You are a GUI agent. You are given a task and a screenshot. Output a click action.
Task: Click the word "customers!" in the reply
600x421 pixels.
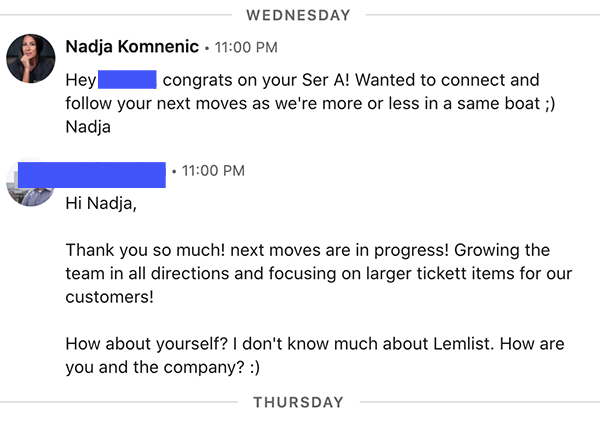tap(111, 297)
